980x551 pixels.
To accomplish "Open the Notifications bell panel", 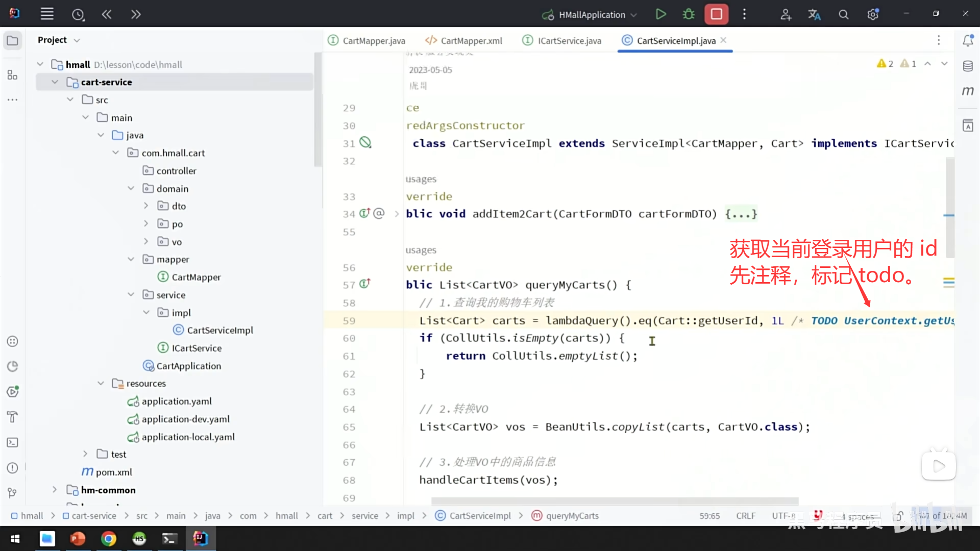I will (x=968, y=40).
